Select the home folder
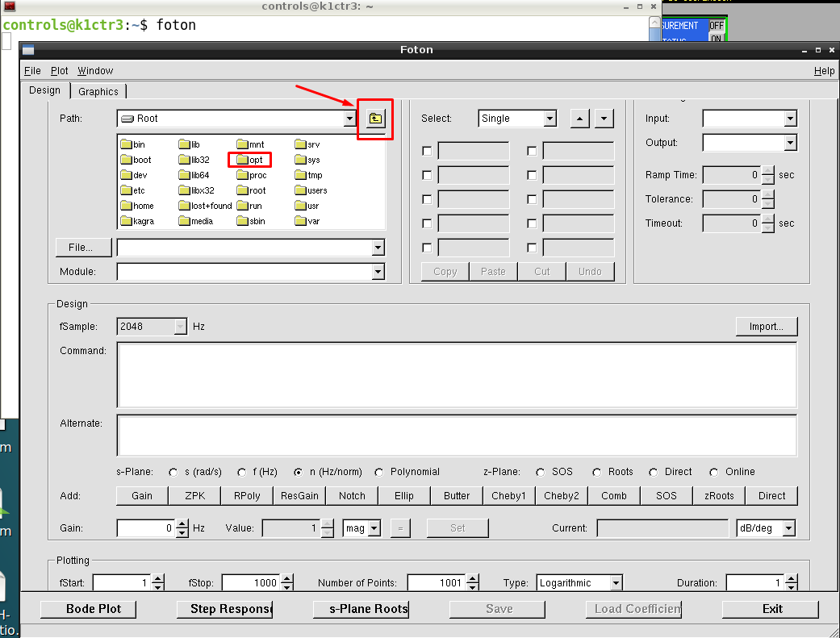This screenshot has width=840, height=638. (x=136, y=206)
